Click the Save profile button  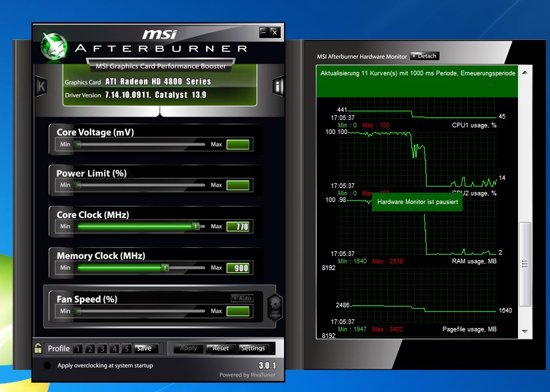pos(146,348)
